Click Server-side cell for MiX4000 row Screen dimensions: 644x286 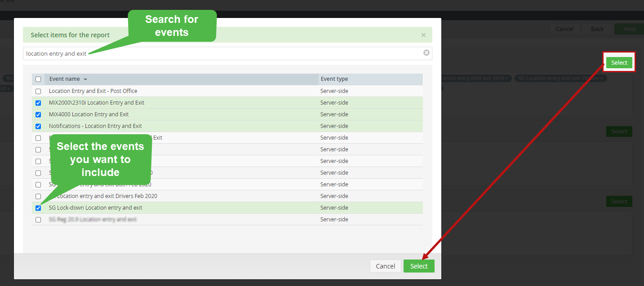point(334,114)
